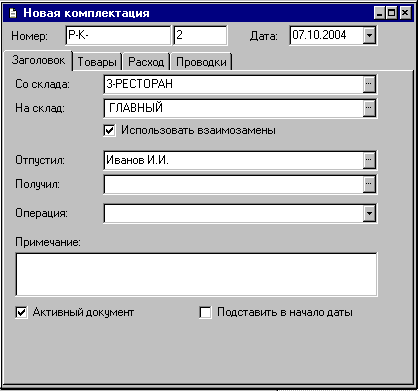
Task: Toggle Использовать взаимозамены checkbox
Action: (109, 130)
